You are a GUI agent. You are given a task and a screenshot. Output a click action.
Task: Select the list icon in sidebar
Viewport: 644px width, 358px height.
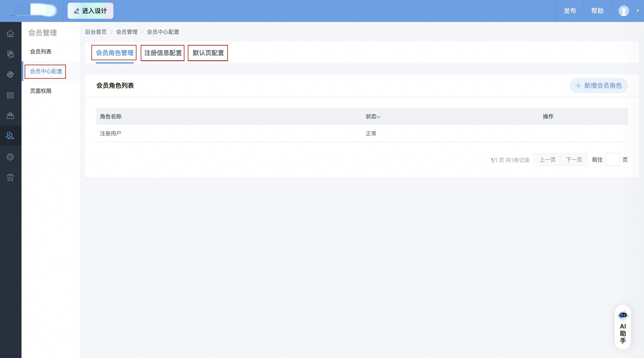tap(10, 95)
